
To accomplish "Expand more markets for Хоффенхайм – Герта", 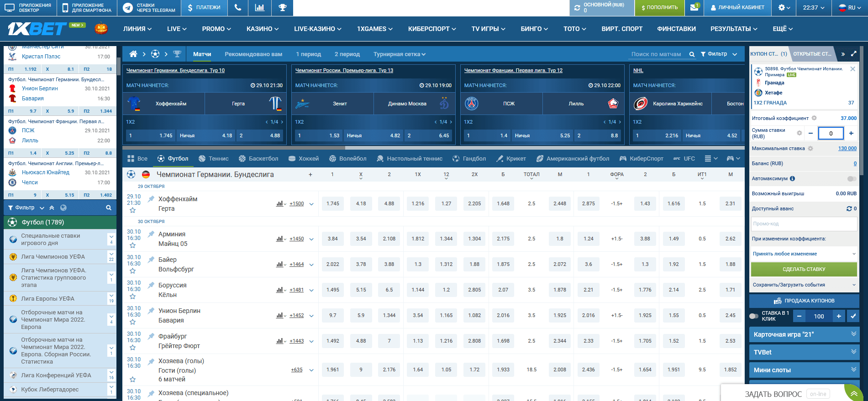I will (x=311, y=204).
